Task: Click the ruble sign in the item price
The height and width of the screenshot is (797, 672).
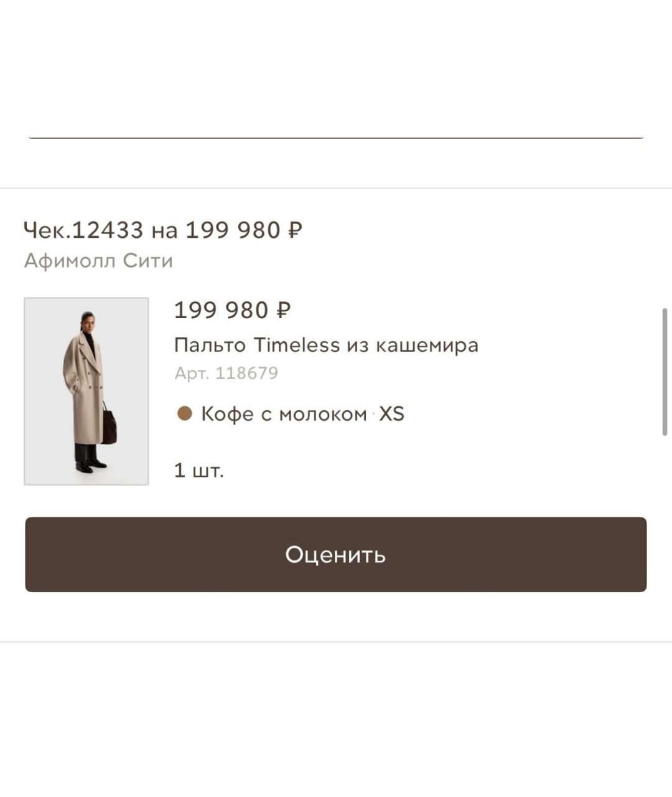Action: pyautogui.click(x=283, y=310)
